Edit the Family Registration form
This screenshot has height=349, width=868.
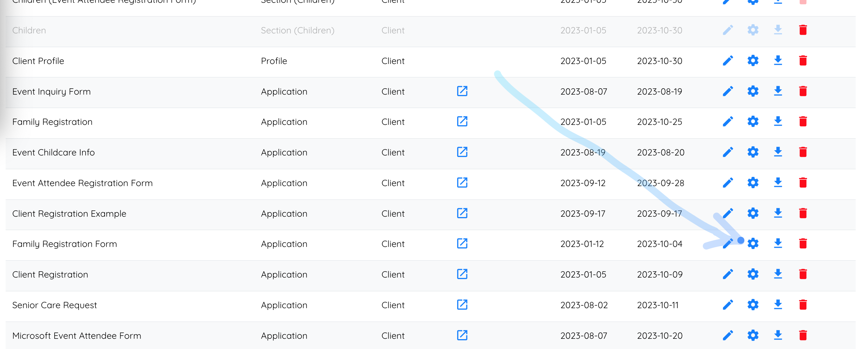coord(728,121)
